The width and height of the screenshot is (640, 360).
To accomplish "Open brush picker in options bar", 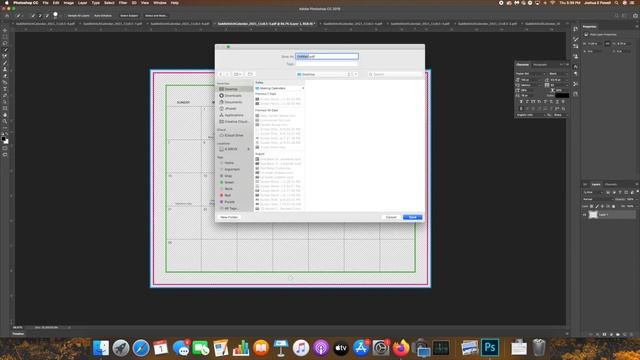I will point(56,16).
